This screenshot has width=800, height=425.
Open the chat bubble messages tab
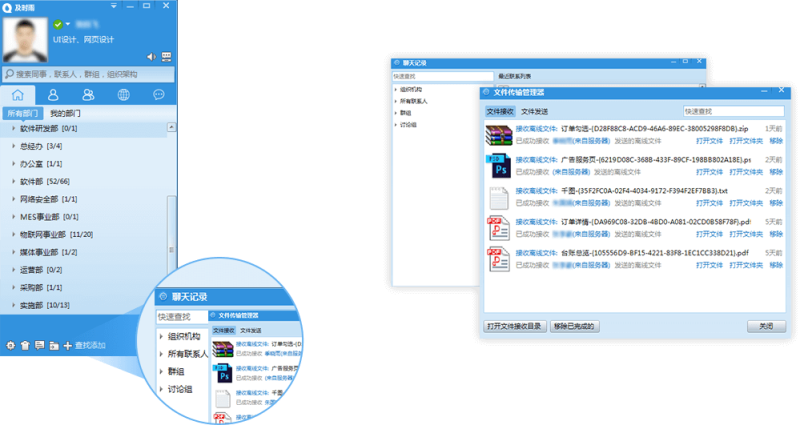(x=158, y=95)
